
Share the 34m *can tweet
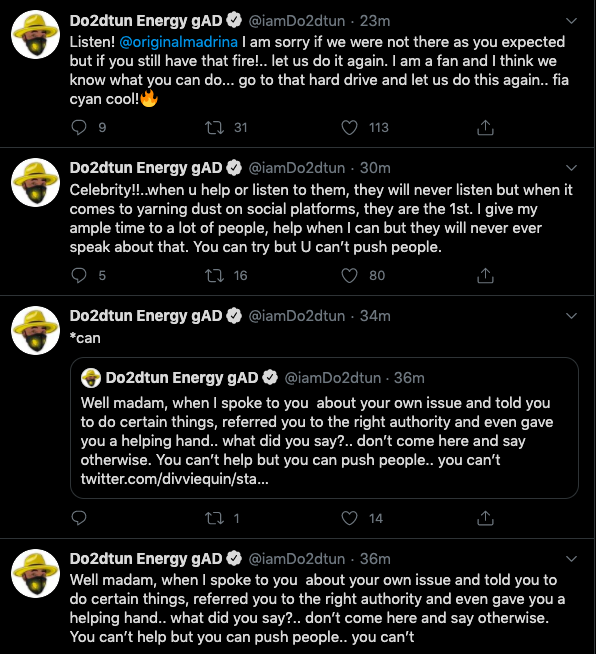(x=485, y=518)
